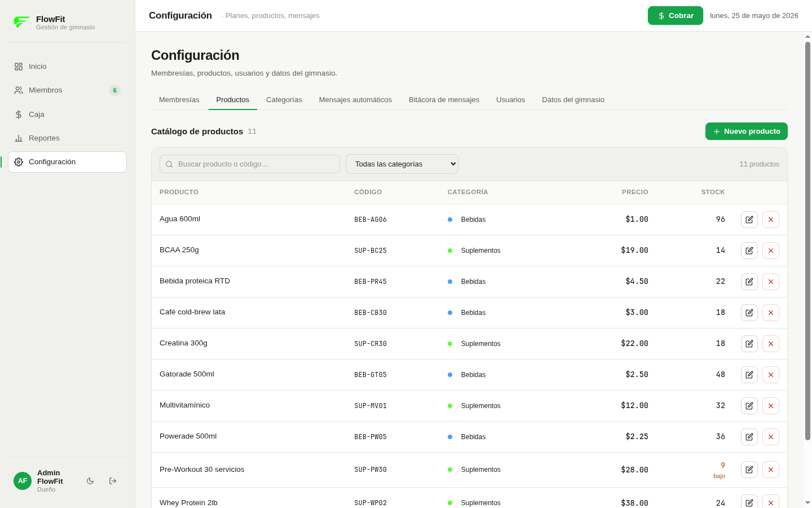Click the code BEB-CB30

point(370,313)
